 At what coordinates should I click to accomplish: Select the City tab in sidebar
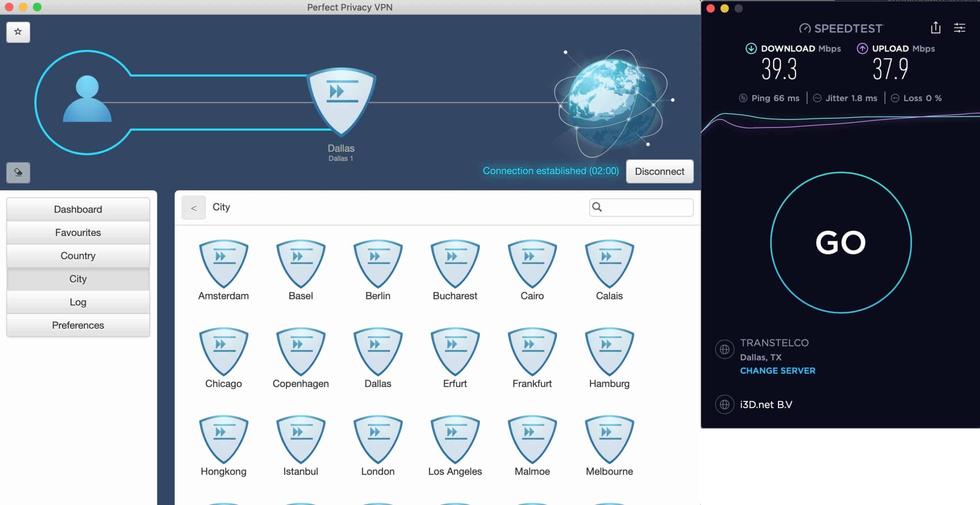(78, 279)
